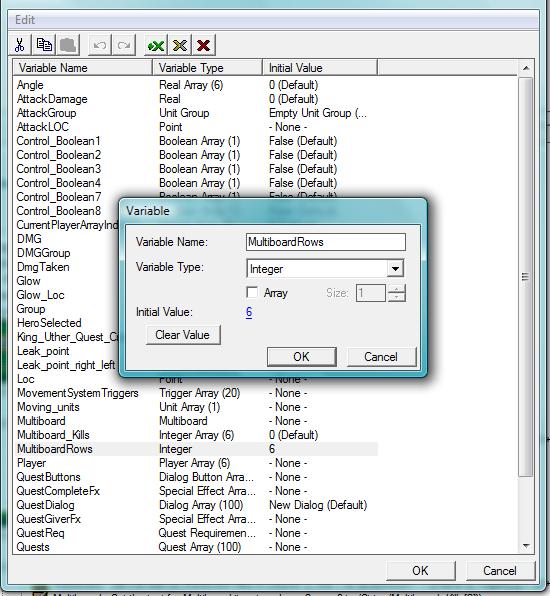Select the Moving_units variable row
Image resolution: width=550 pixels, height=596 pixels.
[196, 407]
